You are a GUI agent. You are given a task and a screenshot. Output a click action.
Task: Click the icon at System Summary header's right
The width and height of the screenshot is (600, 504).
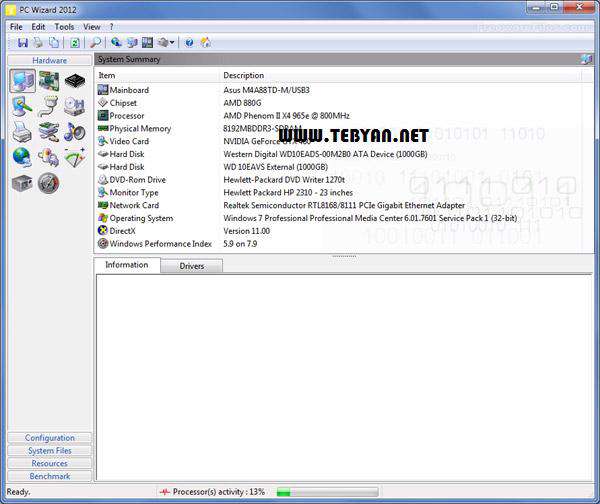[x=586, y=59]
